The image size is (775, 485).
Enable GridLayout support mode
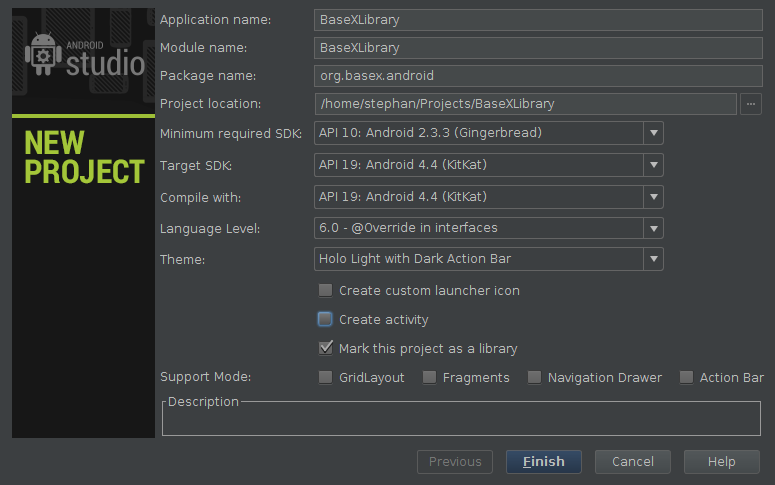325,378
